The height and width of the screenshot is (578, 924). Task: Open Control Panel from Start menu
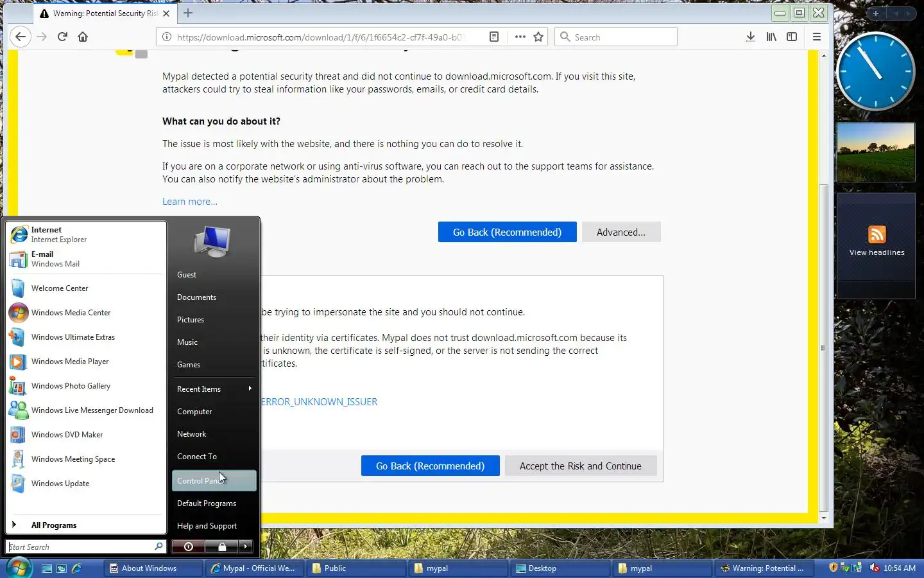(214, 480)
